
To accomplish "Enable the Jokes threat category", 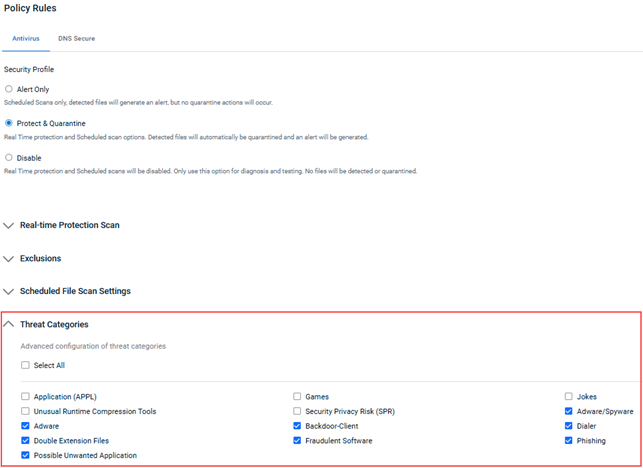I will (569, 397).
